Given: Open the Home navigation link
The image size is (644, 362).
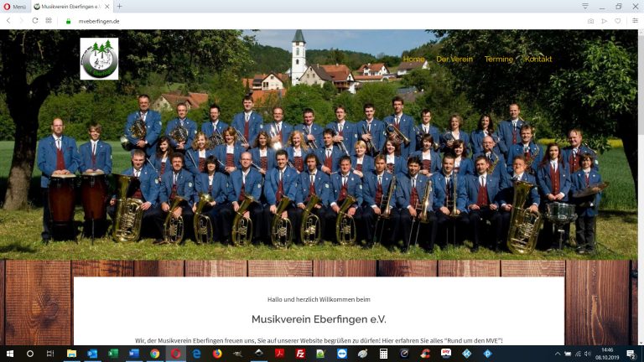Looking at the screenshot, I should (413, 59).
